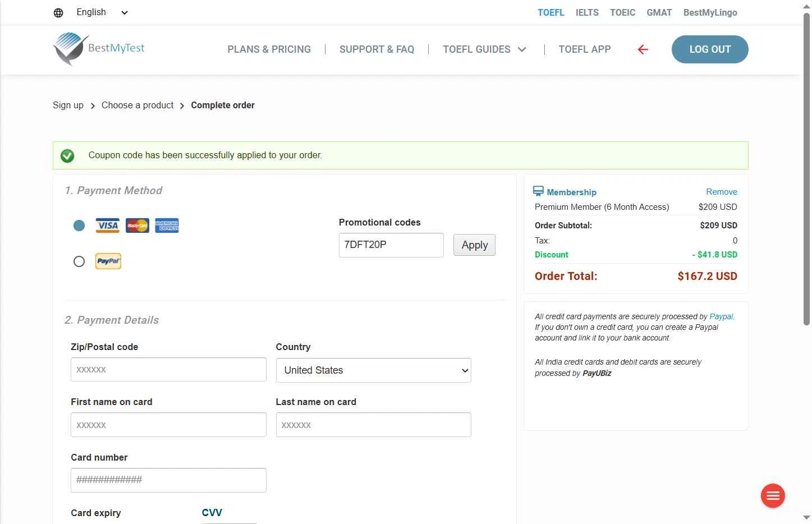Focus the Zip/Postal code field
The height and width of the screenshot is (524, 812).
coord(168,370)
